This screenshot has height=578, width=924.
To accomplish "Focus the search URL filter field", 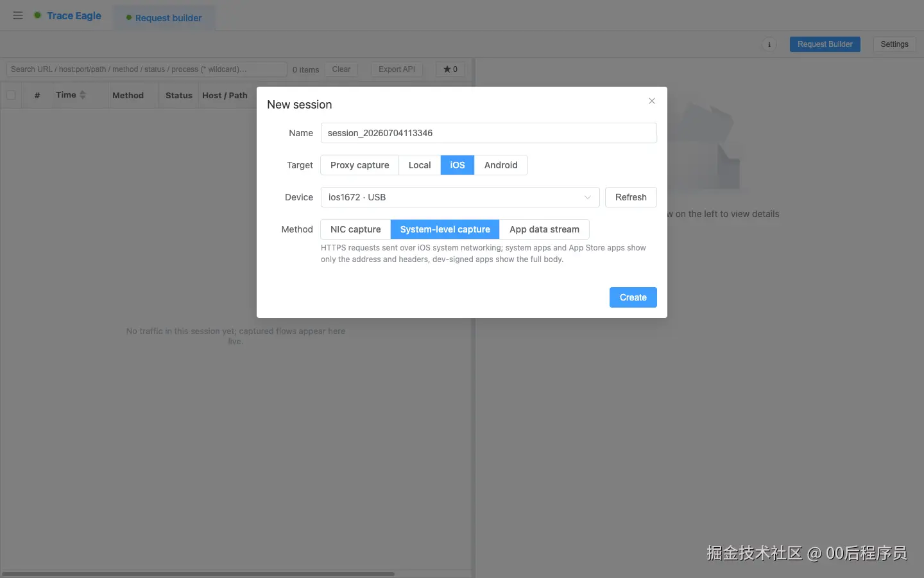I will (146, 69).
